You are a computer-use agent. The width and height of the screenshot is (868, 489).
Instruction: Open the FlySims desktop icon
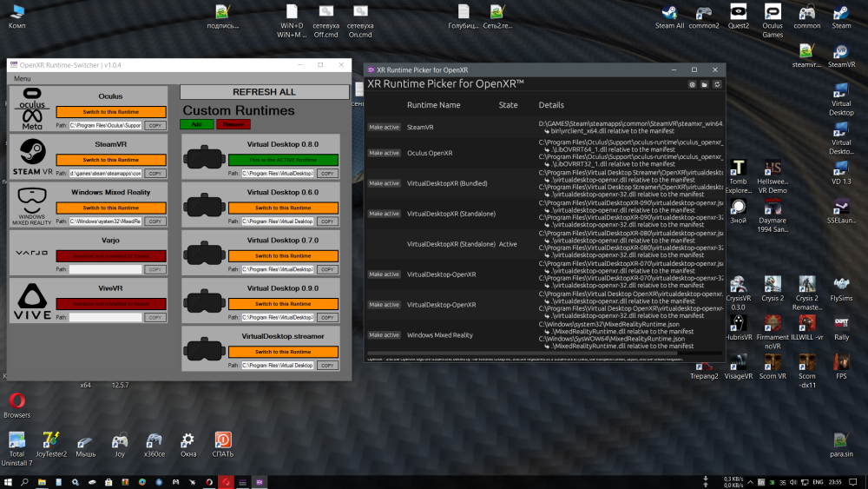point(841,289)
